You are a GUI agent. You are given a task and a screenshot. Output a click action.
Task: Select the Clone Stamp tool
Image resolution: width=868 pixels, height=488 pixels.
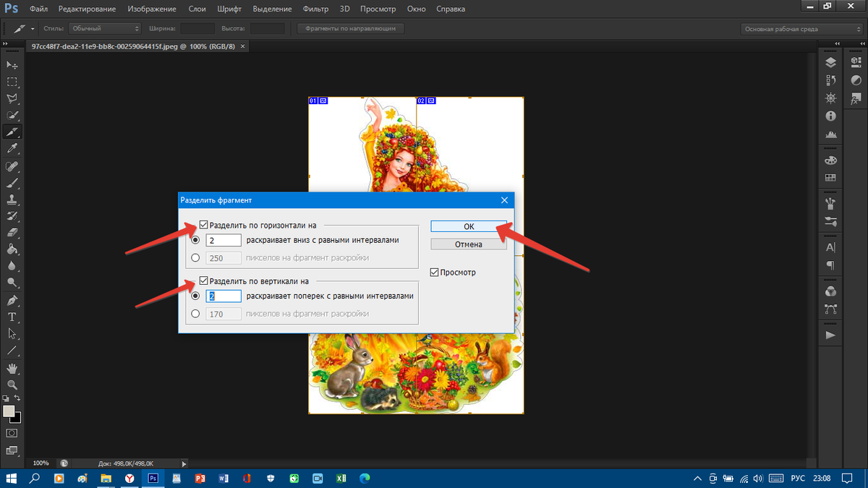click(x=12, y=199)
